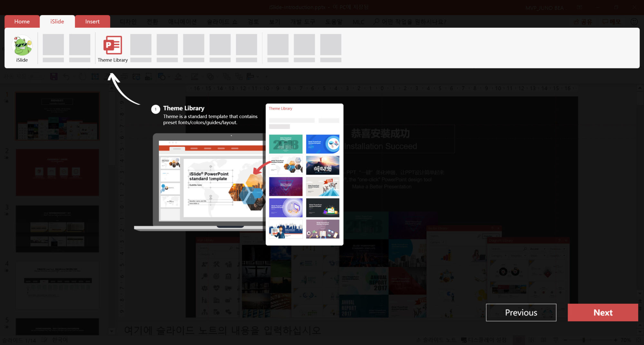Click the Undo icon in quick access toolbar
The image size is (644, 345).
point(66,76)
